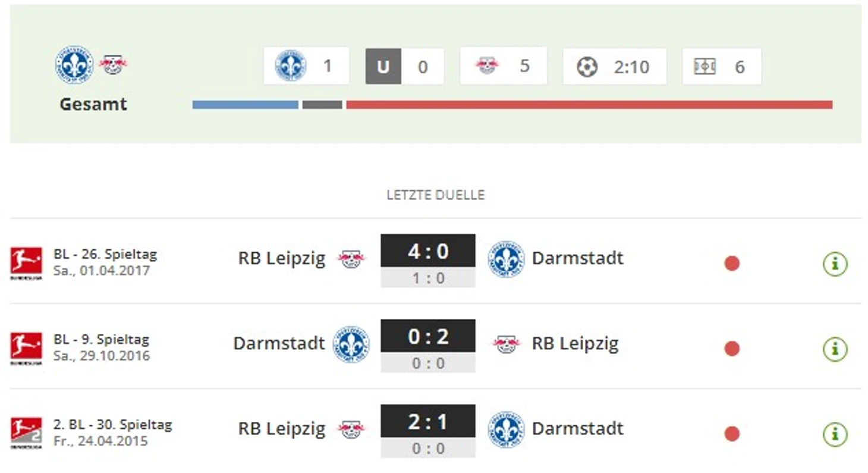Viewport: 868px width, 473px height.
Task: Click the soccer ball goals icon showing 2:10
Action: [587, 67]
